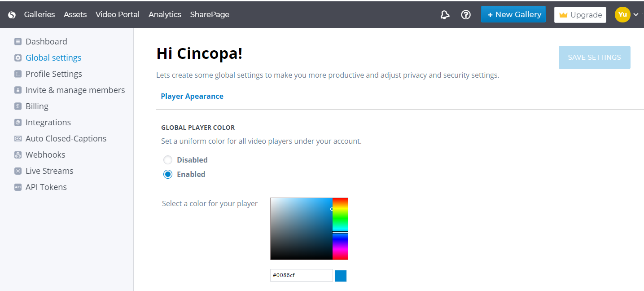Screen dimensions: 644x291
Task: Expand the user account dropdown arrow
Action: (635, 15)
